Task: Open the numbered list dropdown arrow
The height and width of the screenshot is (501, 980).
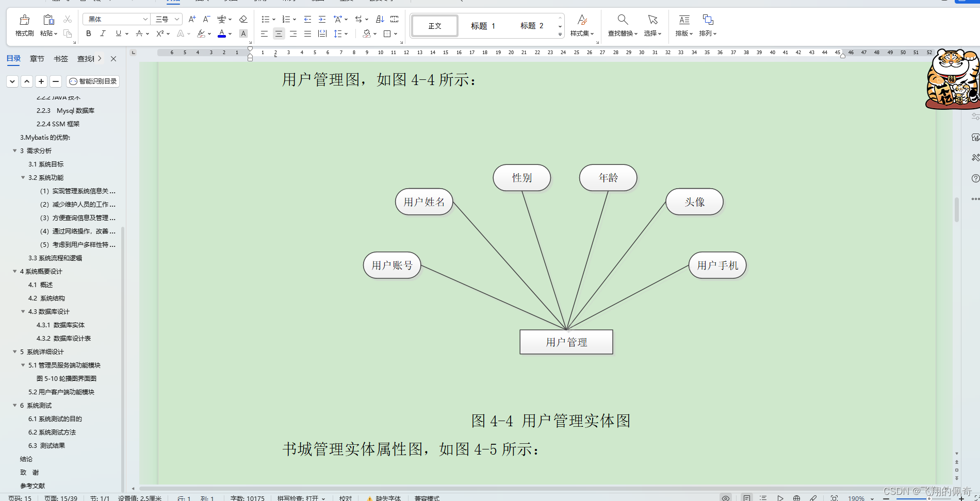Action: pyautogui.click(x=295, y=20)
